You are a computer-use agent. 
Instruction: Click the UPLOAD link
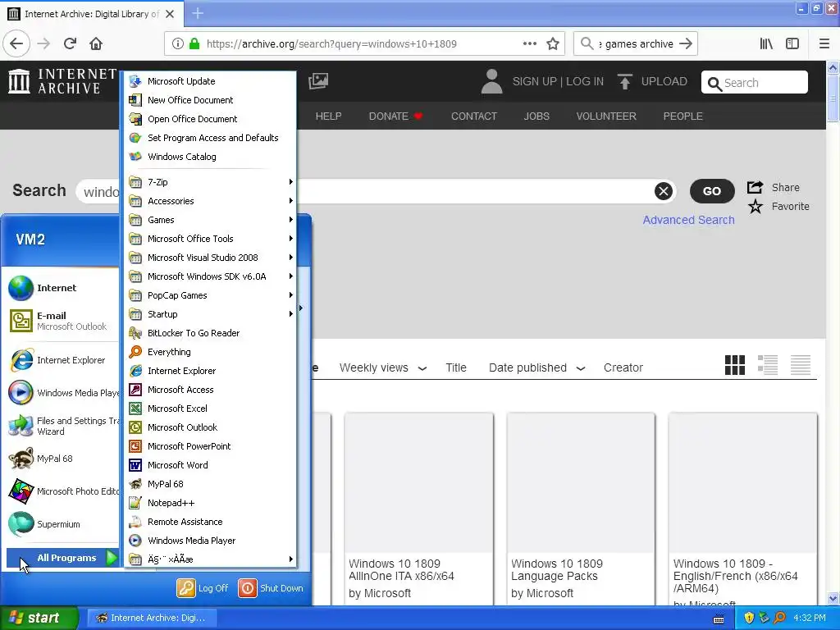(652, 81)
